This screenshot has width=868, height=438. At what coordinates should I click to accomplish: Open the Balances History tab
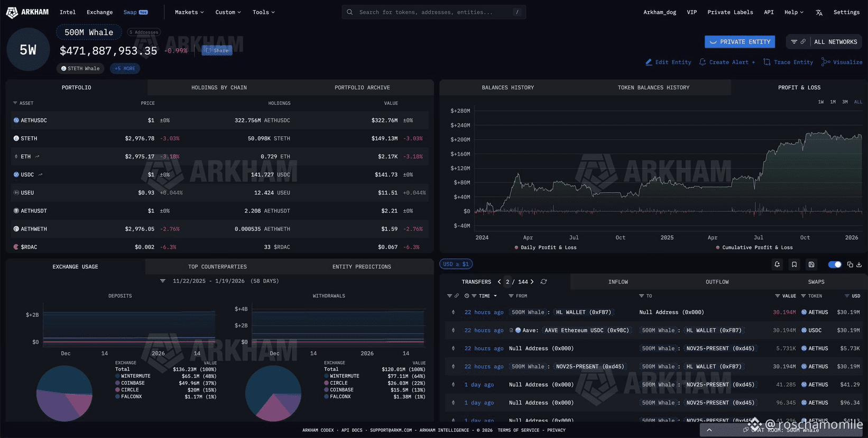(507, 88)
